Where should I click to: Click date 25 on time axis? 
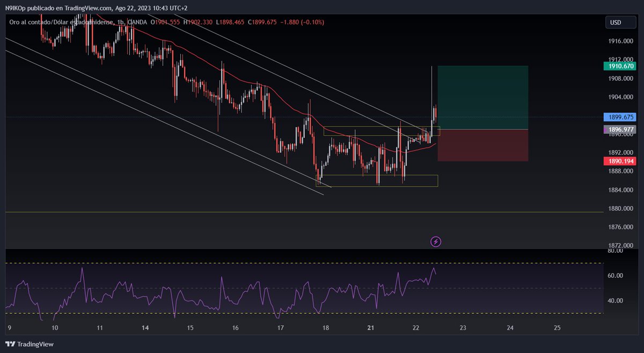557,327
